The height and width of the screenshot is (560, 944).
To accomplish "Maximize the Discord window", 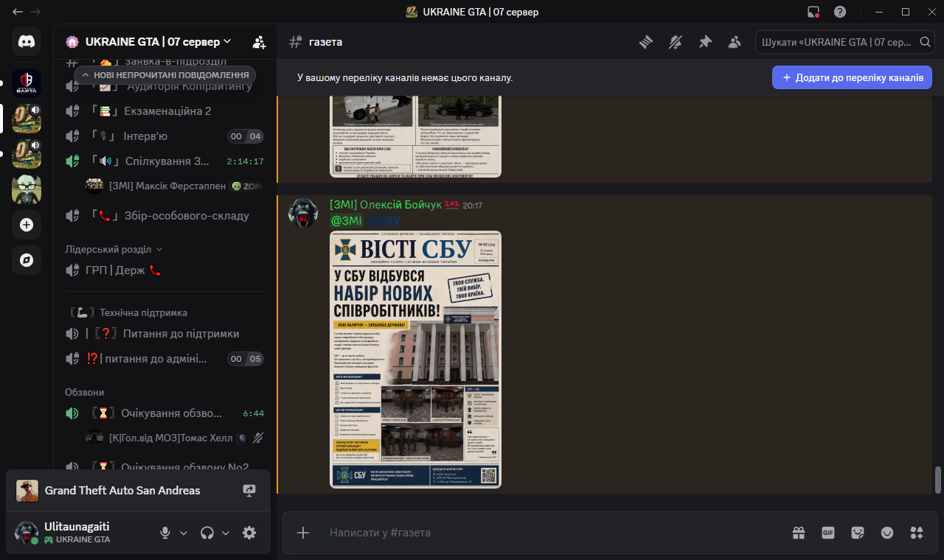I will [906, 12].
